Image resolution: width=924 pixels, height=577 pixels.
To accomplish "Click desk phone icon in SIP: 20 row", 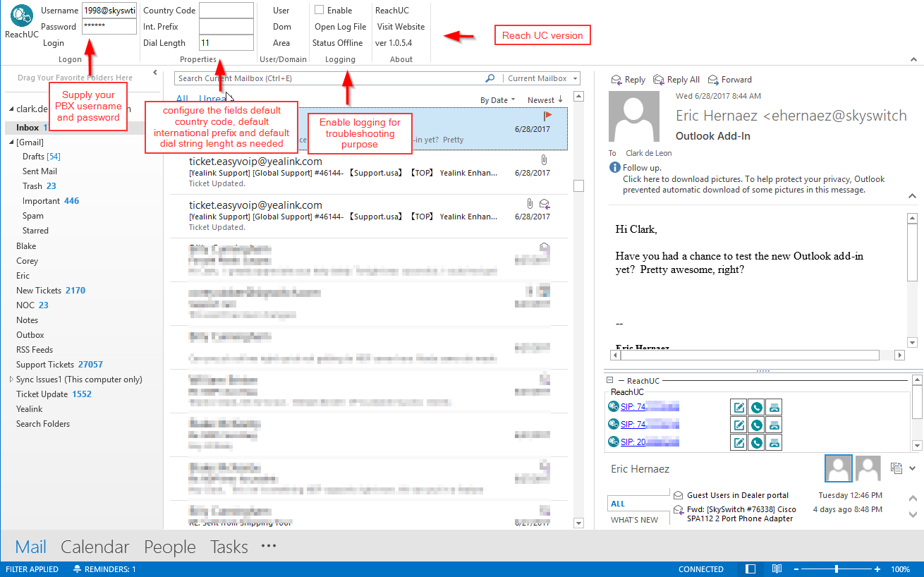I will click(774, 442).
